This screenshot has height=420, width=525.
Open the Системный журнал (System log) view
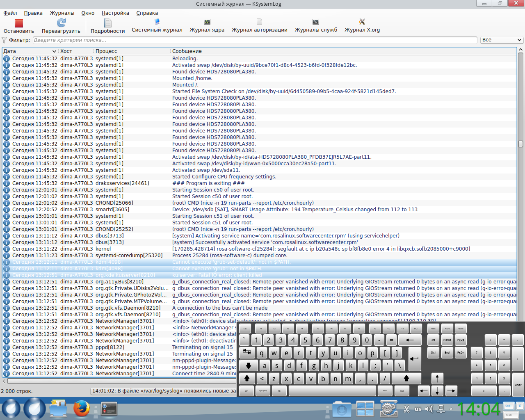coord(157,22)
